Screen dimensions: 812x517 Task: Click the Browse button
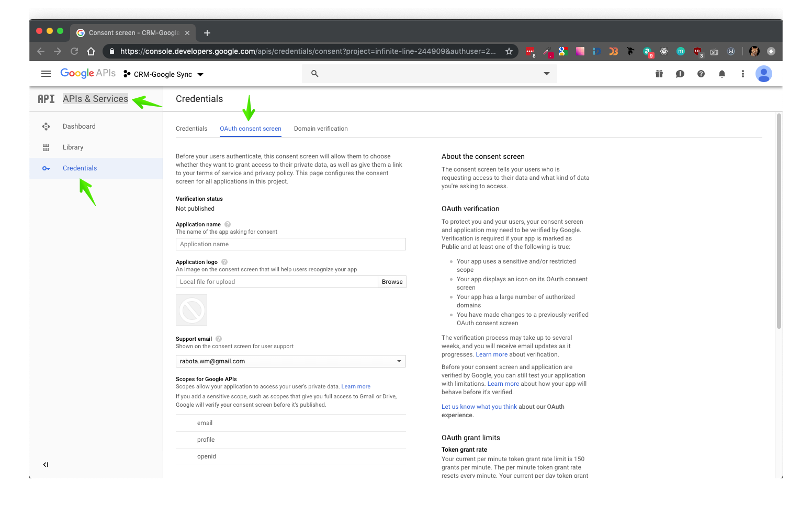point(392,282)
